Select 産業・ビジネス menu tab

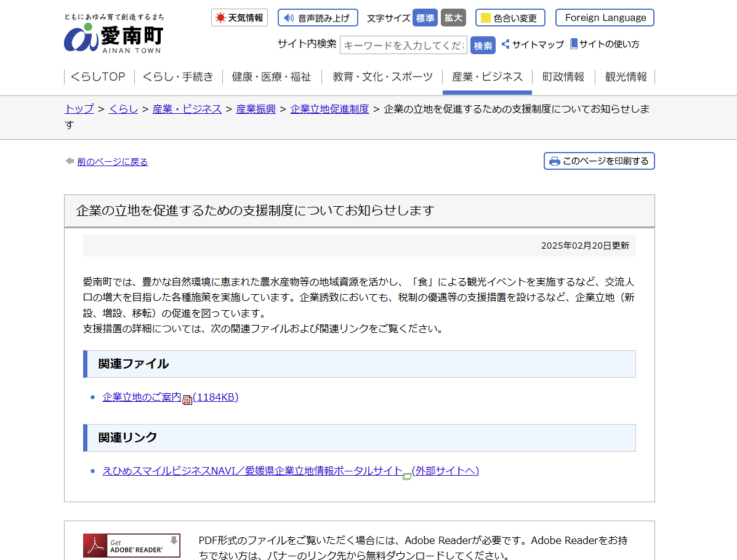487,76
